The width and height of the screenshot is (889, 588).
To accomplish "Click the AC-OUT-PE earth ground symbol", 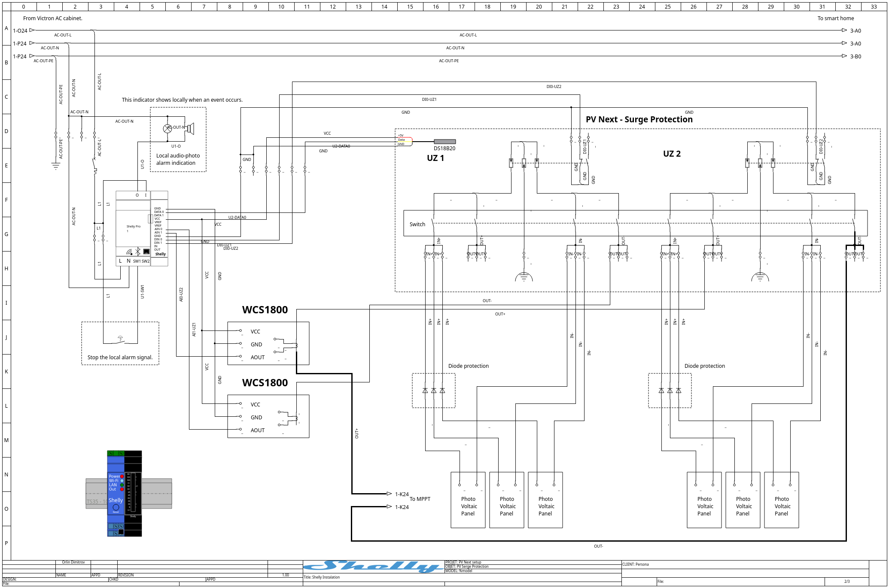I will pyautogui.click(x=56, y=166).
